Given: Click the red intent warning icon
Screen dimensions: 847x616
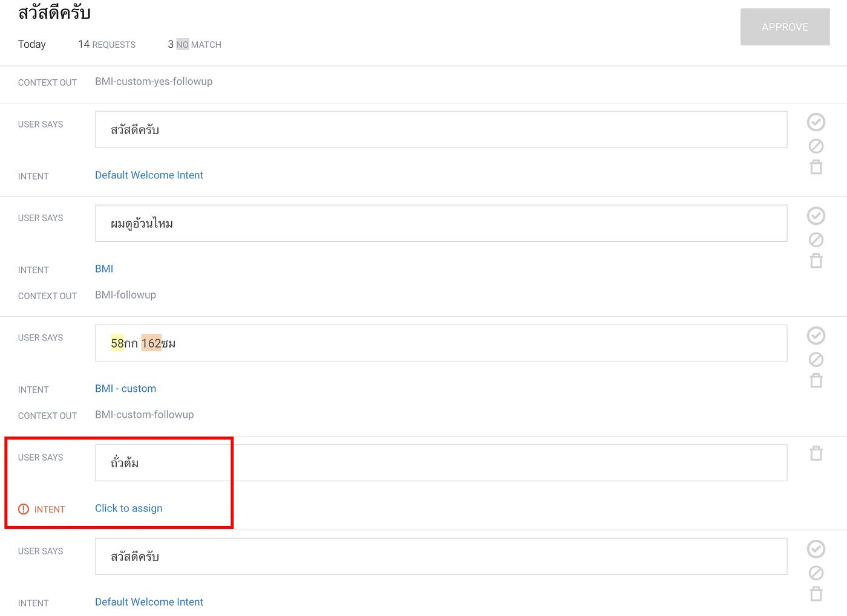Looking at the screenshot, I should (x=24, y=509).
